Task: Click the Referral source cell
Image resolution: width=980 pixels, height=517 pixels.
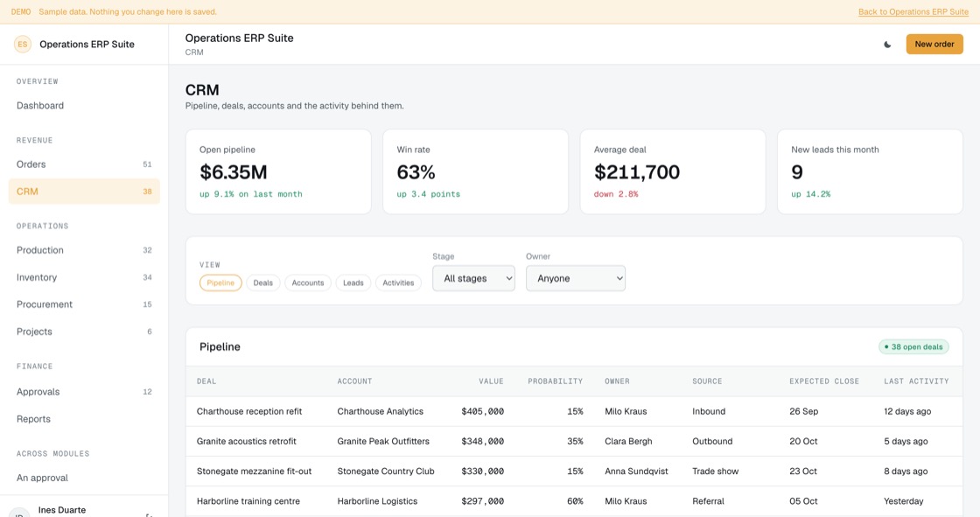Action: 708,501
